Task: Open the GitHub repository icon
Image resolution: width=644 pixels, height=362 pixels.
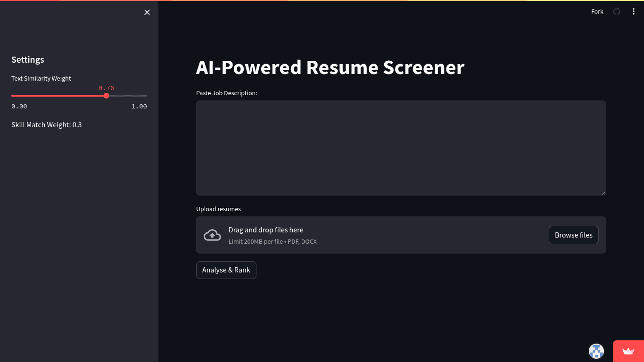Action: point(617,11)
